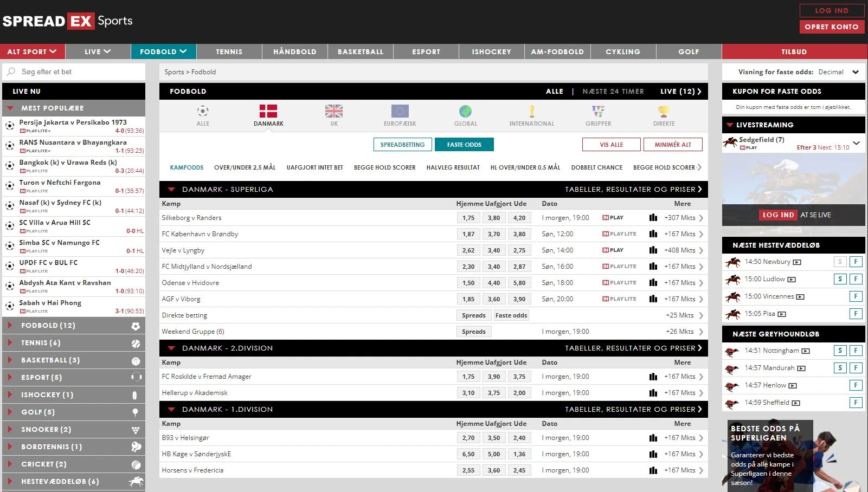Switch to Spreadbetting mode
The image size is (868, 492).
(x=402, y=145)
